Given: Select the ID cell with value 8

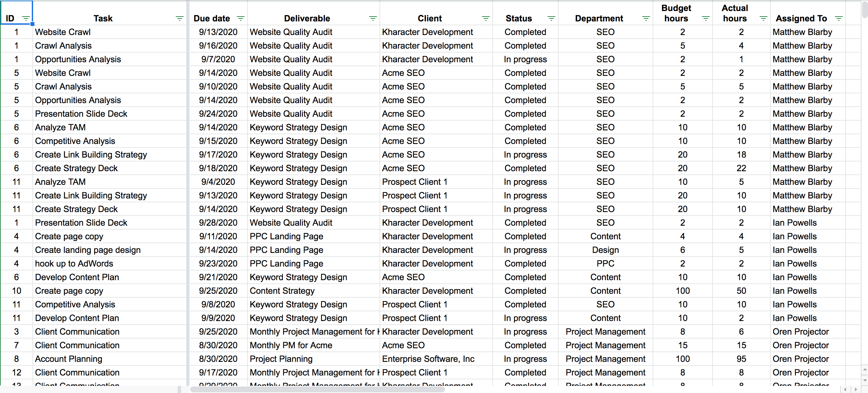Looking at the screenshot, I should tap(17, 359).
